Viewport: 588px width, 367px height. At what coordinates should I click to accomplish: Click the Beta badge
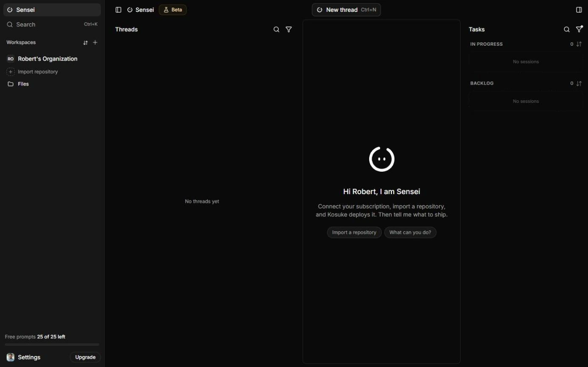point(173,10)
